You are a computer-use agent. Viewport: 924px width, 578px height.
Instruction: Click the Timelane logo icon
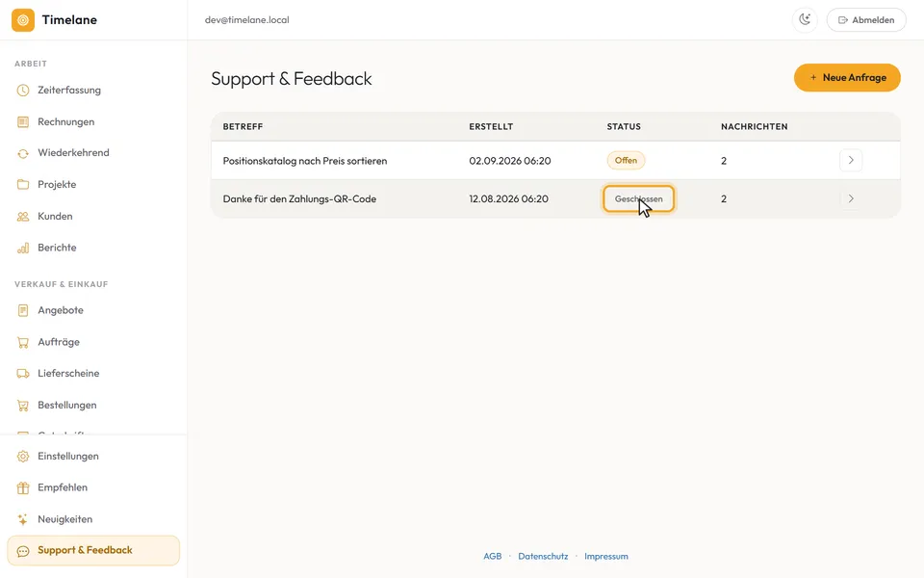pos(23,20)
